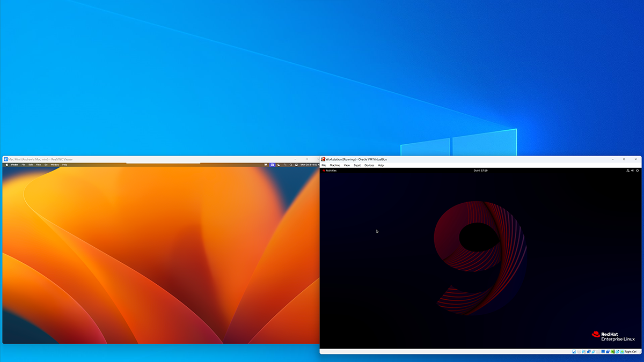This screenshot has width=644, height=362.
Task: Click the USB indicator in VirtualBox status bar
Action: point(594,352)
